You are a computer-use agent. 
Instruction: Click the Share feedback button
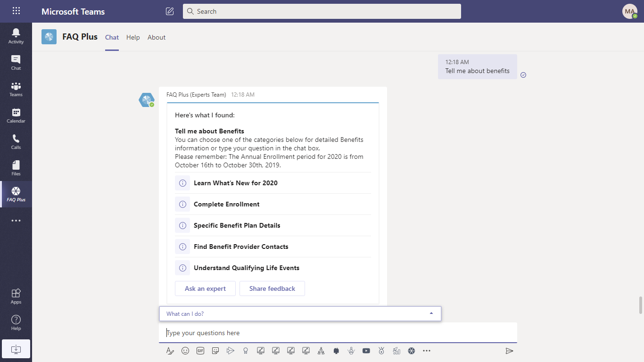point(272,288)
